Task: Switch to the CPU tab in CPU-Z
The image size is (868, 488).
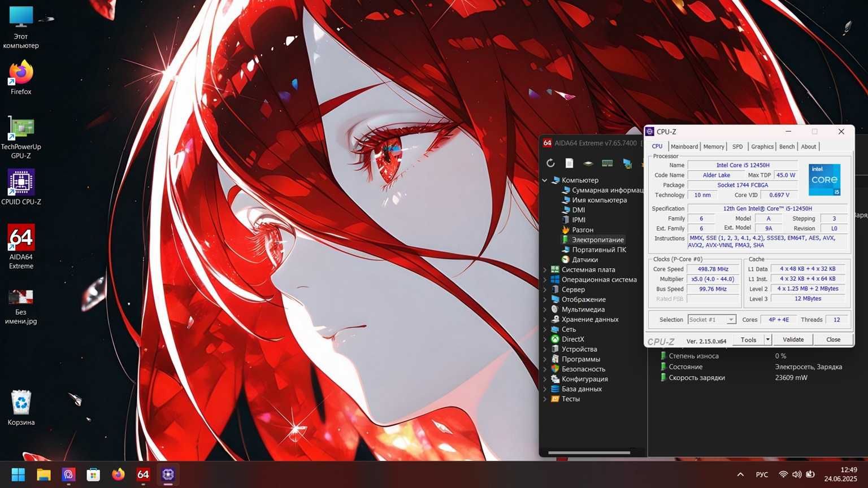Action: (x=657, y=146)
